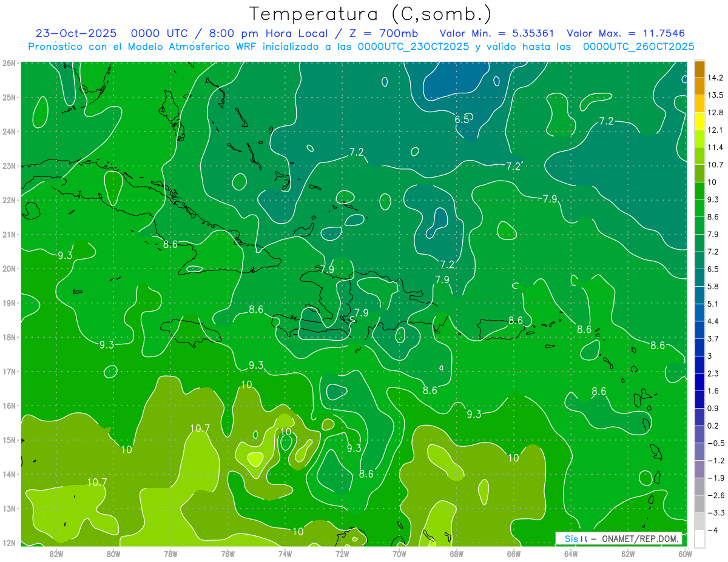
Task: Click the '12.8' legend label
Action: click(x=715, y=113)
